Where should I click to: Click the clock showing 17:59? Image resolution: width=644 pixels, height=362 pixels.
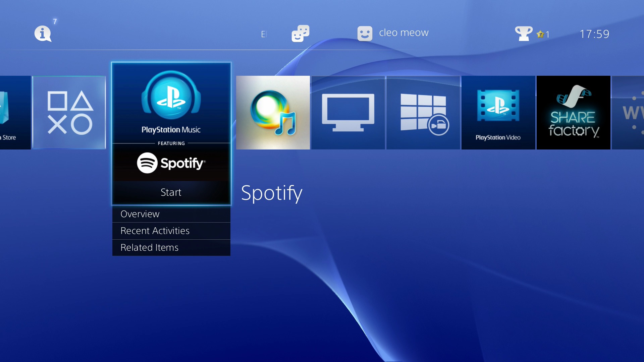[x=595, y=34]
